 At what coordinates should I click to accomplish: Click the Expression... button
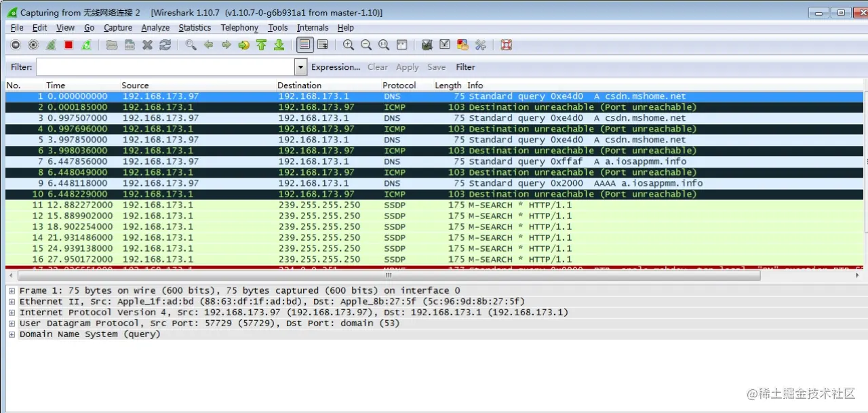click(x=336, y=67)
